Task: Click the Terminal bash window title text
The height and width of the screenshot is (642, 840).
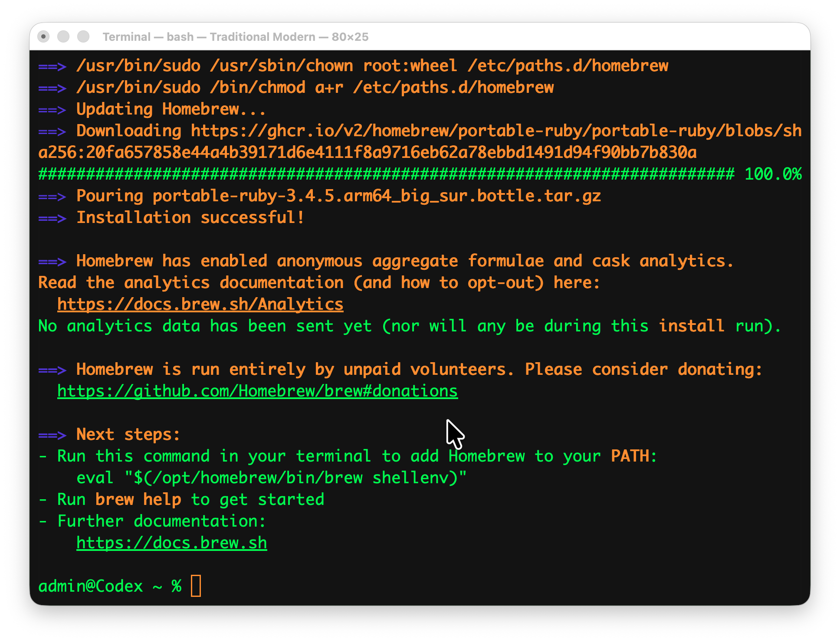Action: (x=235, y=37)
